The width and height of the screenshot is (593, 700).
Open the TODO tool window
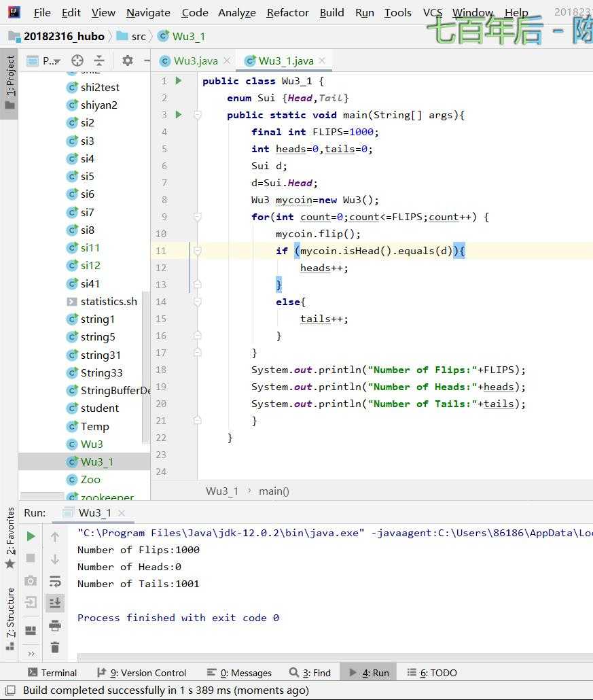(x=433, y=673)
